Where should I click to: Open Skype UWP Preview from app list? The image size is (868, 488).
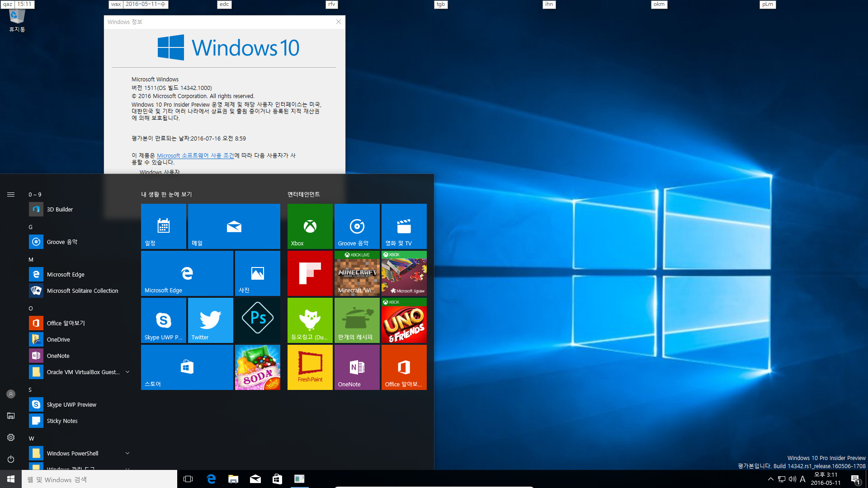(x=80, y=404)
